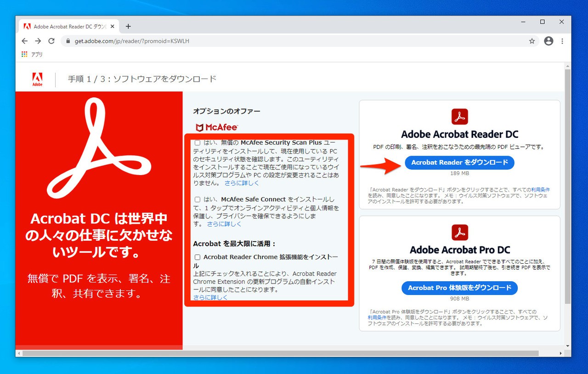This screenshot has width=588, height=374.
Task: Close the Adobe Acrobat Reader DC tab
Action: click(x=113, y=26)
